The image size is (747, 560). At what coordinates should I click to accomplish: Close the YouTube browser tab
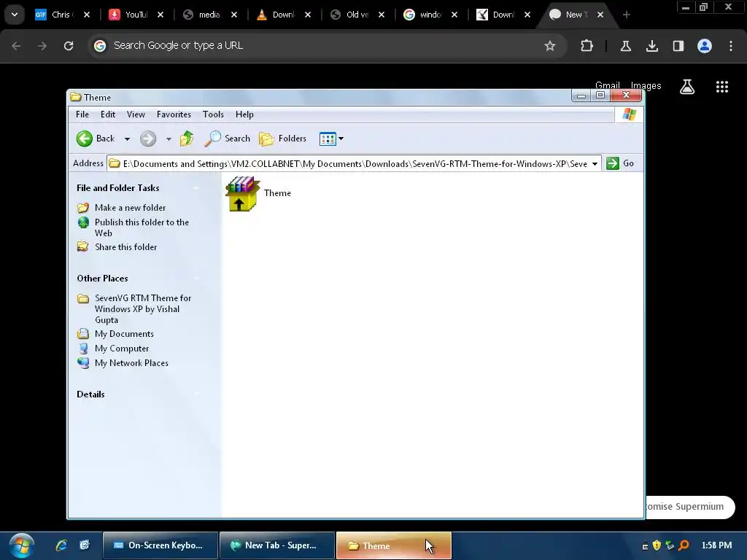point(160,15)
